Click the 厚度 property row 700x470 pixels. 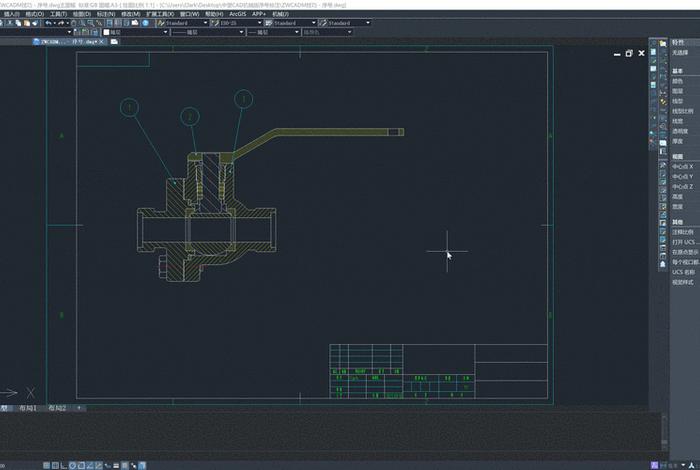[x=685, y=141]
